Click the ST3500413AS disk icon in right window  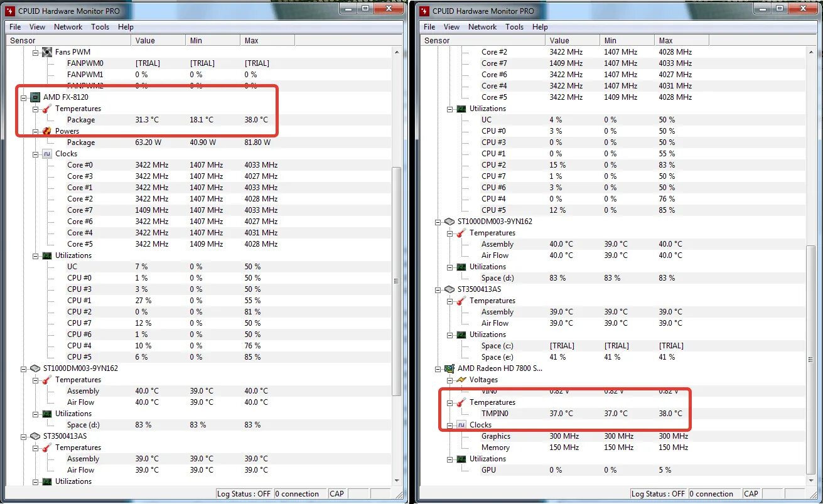449,289
